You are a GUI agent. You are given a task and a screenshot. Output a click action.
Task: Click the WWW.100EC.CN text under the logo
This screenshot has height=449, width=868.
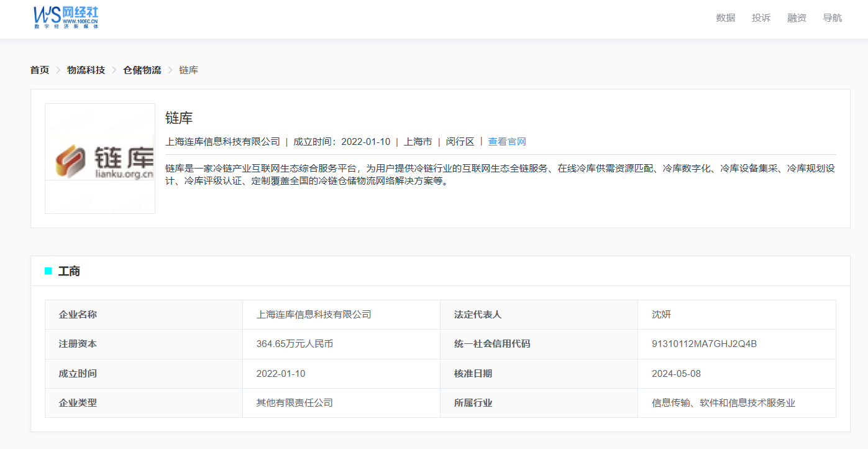(81, 20)
